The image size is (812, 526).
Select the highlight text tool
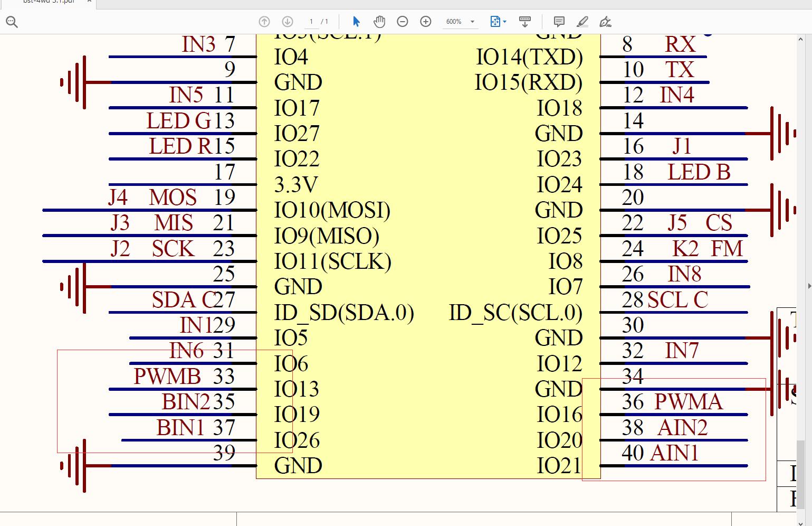pyautogui.click(x=582, y=22)
